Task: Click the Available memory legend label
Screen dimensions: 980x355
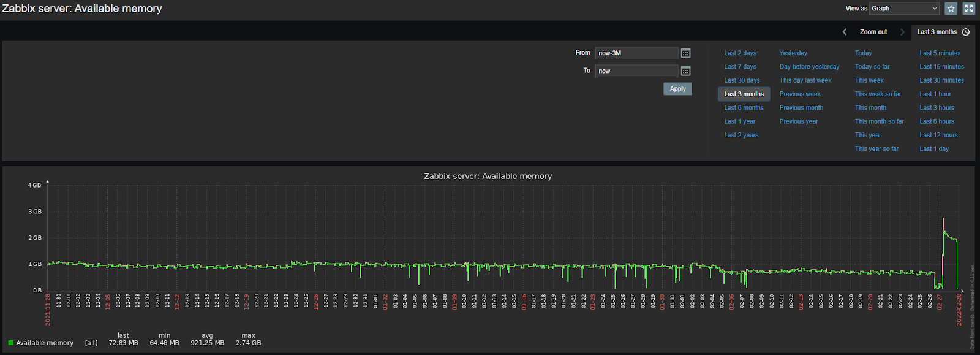Action: 45,343
